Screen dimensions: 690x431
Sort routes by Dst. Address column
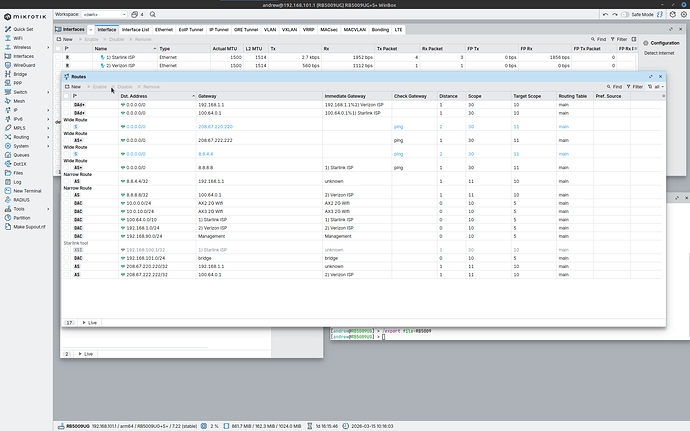(x=158, y=96)
